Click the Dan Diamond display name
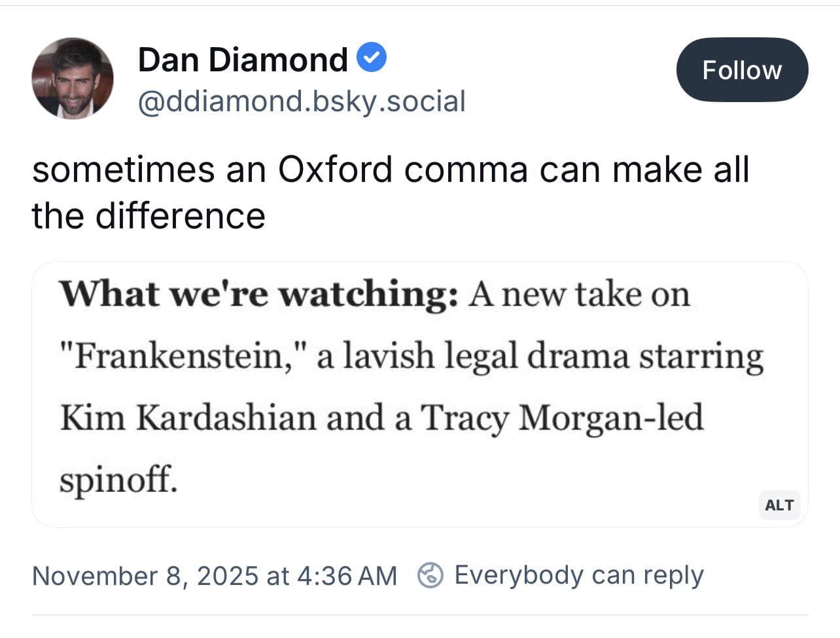840x638 pixels. (x=243, y=60)
